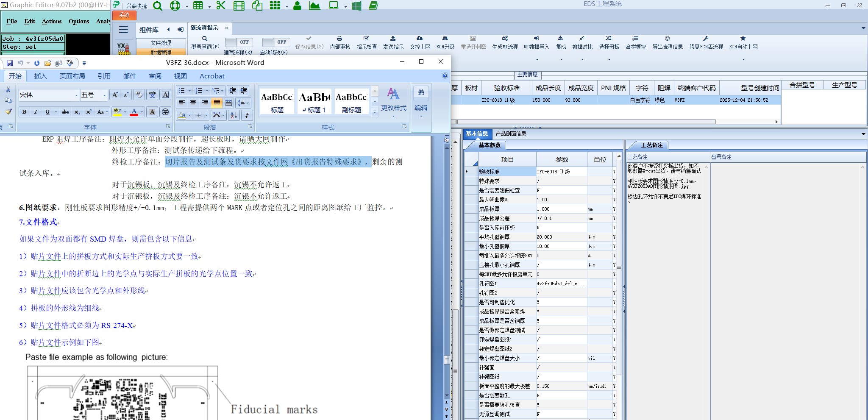
Task: Click the Justify alignment button
Action: (217, 103)
